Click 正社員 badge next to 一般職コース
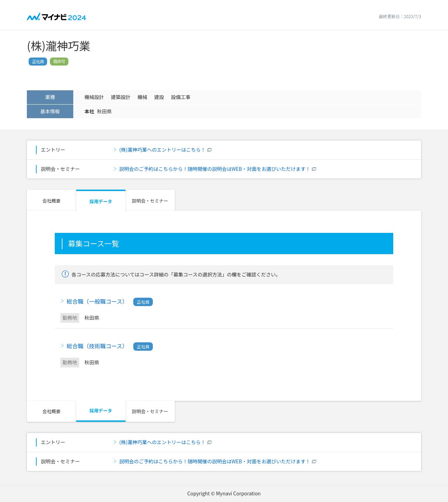The height and width of the screenshot is (502, 448). pos(143,302)
